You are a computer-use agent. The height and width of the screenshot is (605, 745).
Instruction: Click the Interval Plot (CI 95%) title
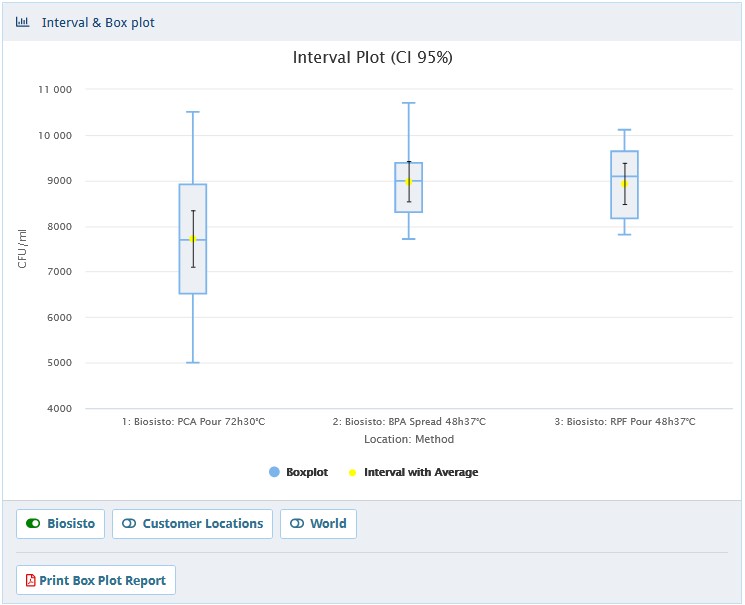(x=372, y=58)
